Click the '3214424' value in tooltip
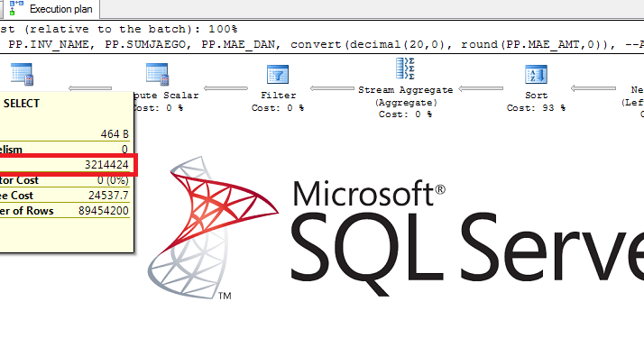Viewport: 644px width, 338px height. pyautogui.click(x=106, y=165)
